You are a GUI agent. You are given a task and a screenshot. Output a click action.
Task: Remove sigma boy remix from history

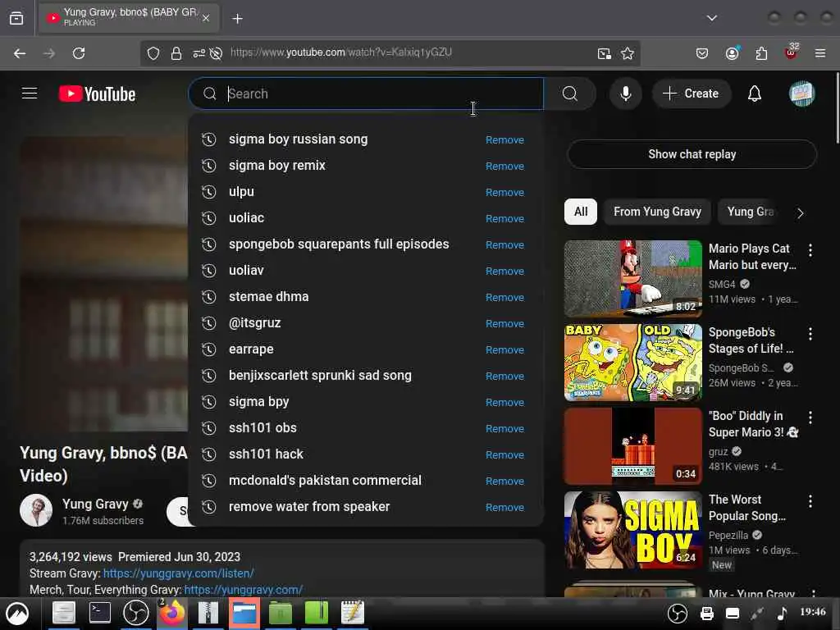[504, 166]
